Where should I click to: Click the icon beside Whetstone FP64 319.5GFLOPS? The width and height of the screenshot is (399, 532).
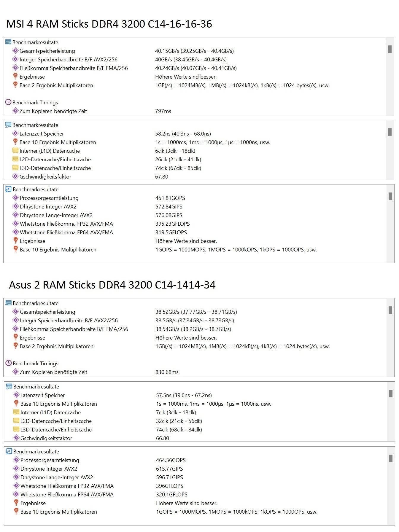16,232
